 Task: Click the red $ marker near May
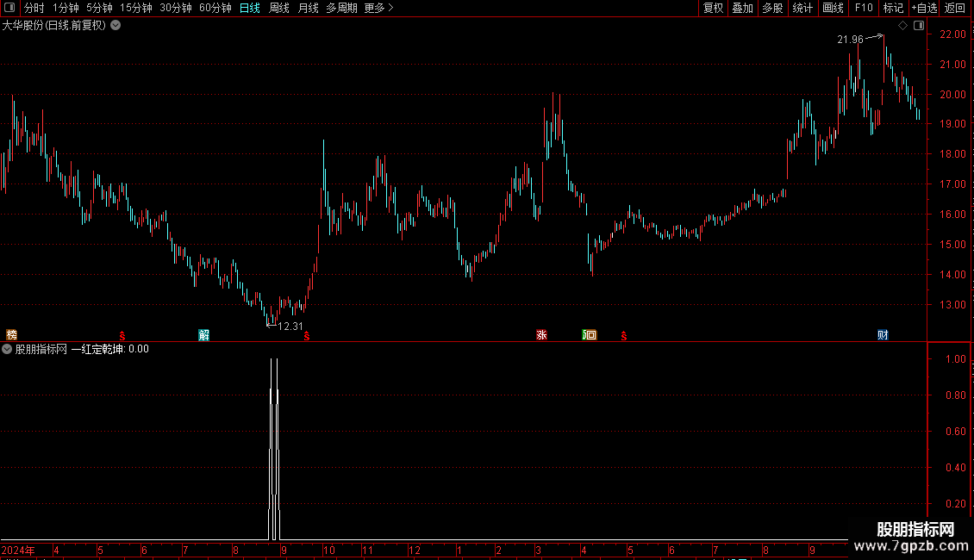click(122, 336)
